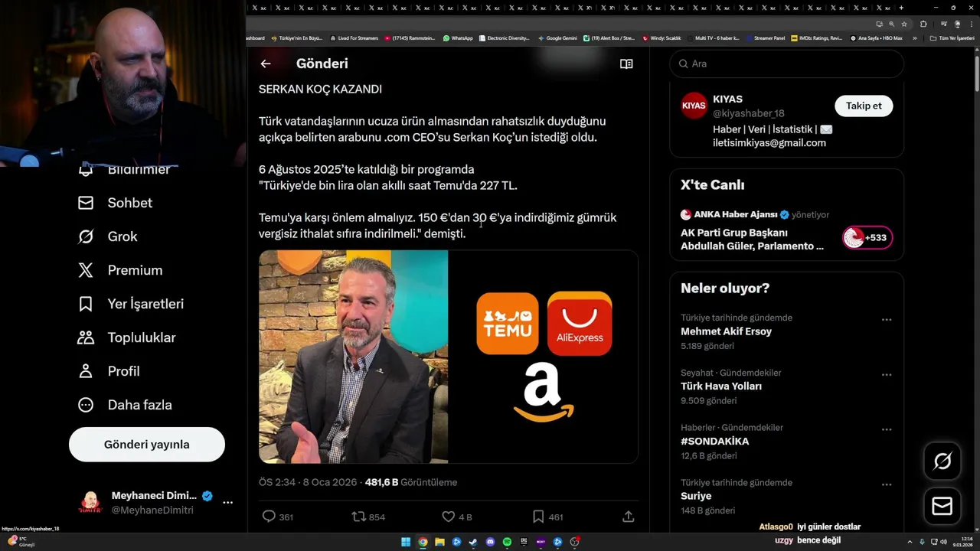
Task: Expand the Daha fazla menu
Action: pos(125,405)
